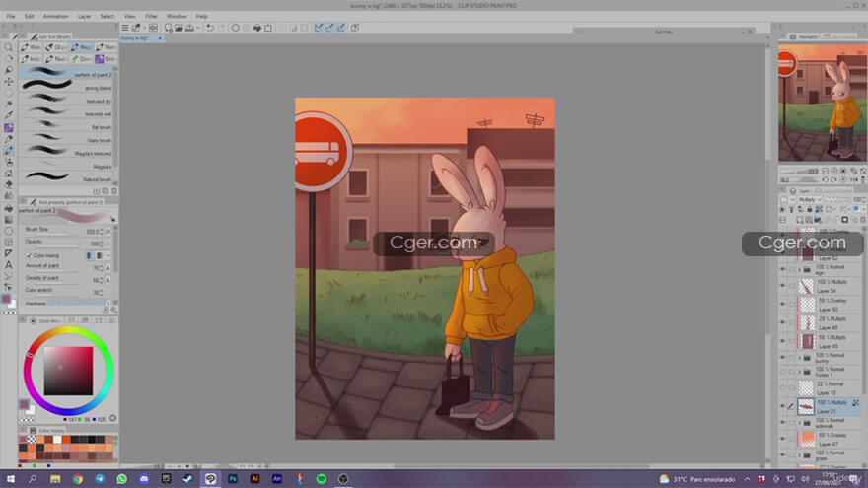Click the Save icon in command bar

(x=189, y=28)
